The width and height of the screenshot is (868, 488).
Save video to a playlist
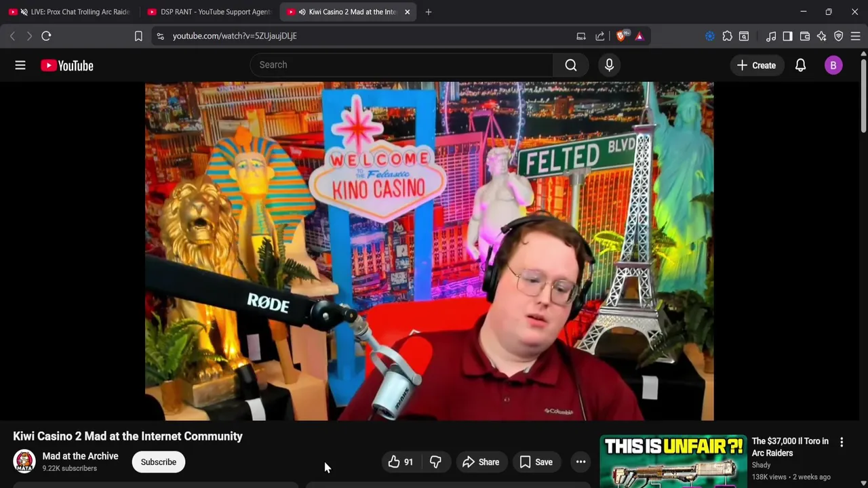point(536,462)
